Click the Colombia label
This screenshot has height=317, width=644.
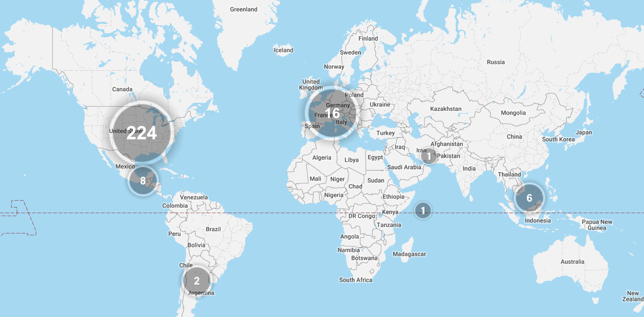pos(175,206)
